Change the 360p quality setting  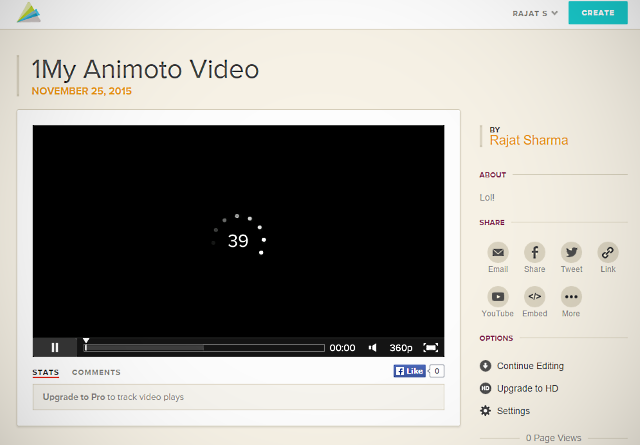400,348
